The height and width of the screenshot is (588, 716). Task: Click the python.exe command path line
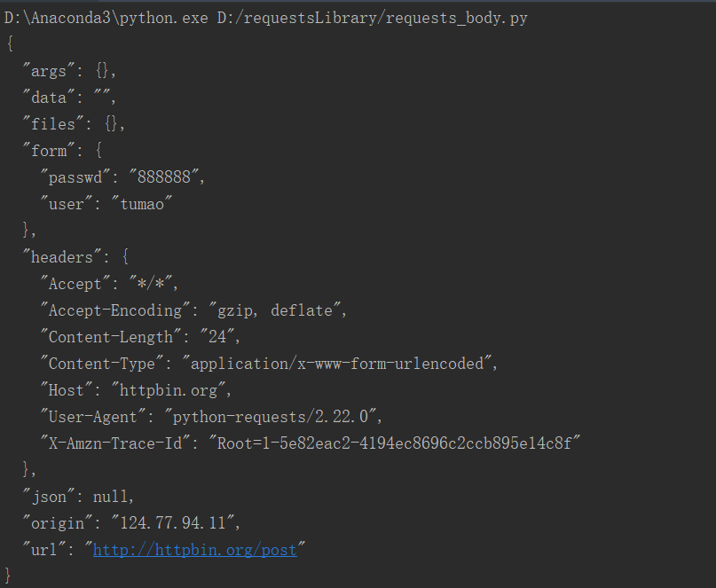pos(266,19)
